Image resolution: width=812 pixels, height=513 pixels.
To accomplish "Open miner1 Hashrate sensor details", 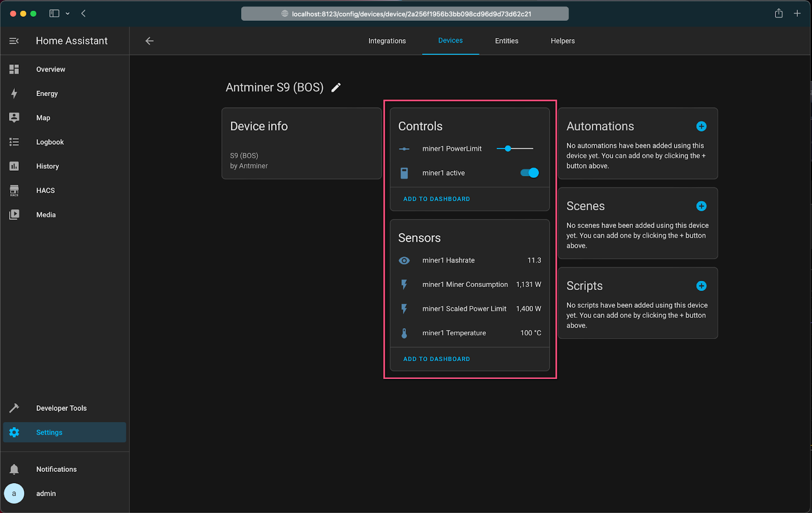I will point(469,260).
